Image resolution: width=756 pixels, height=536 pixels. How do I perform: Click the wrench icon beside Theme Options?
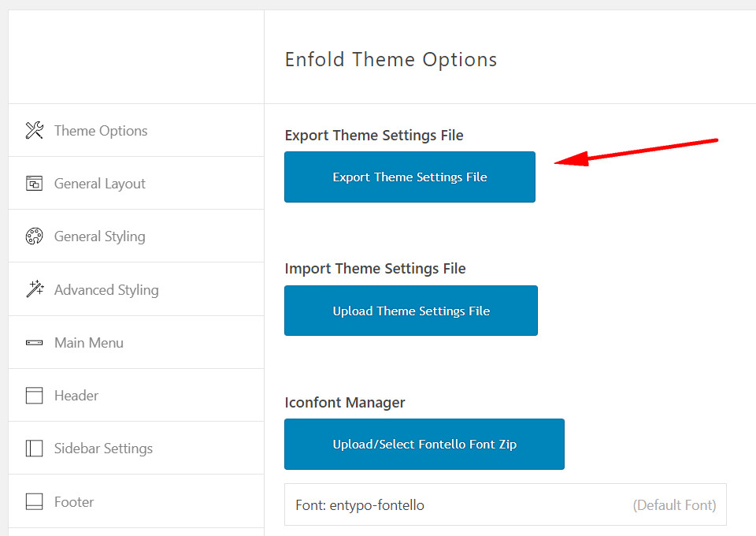pyautogui.click(x=34, y=130)
